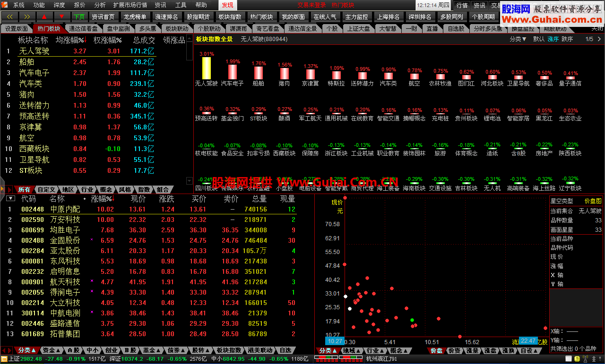Switch to the 通达信看盘 tab

(x=84, y=28)
